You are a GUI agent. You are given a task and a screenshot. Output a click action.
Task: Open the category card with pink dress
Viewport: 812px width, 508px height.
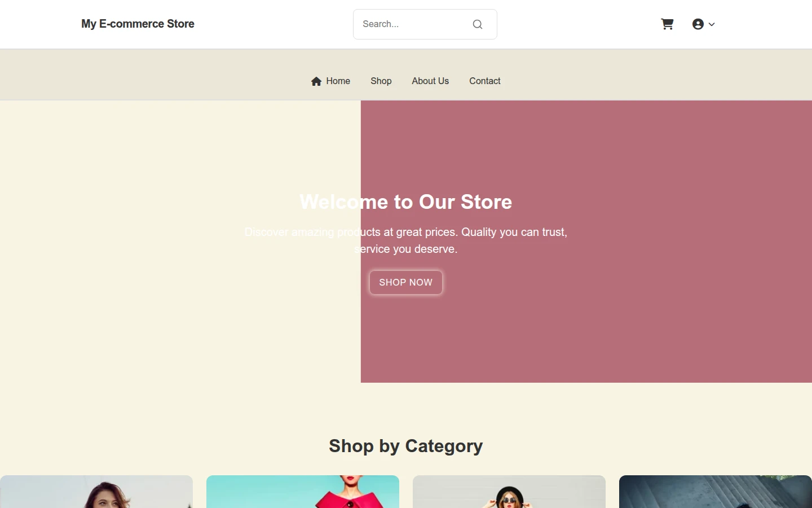pyautogui.click(x=303, y=492)
